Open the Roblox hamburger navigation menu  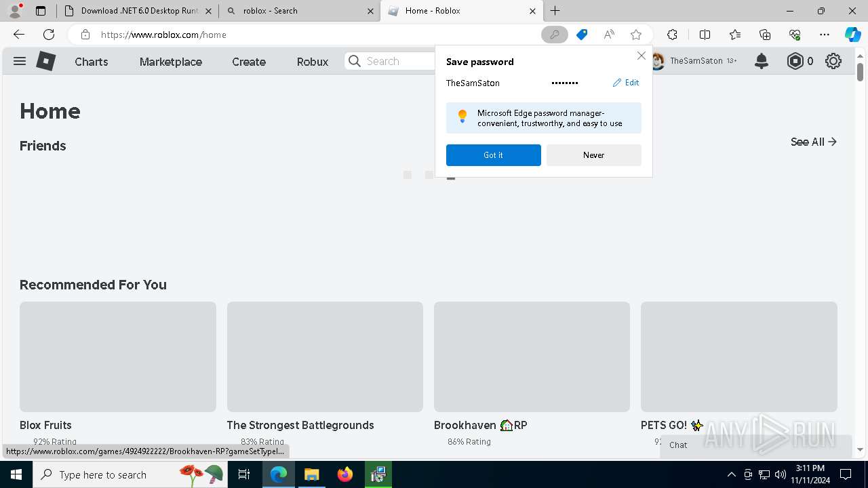20,61
